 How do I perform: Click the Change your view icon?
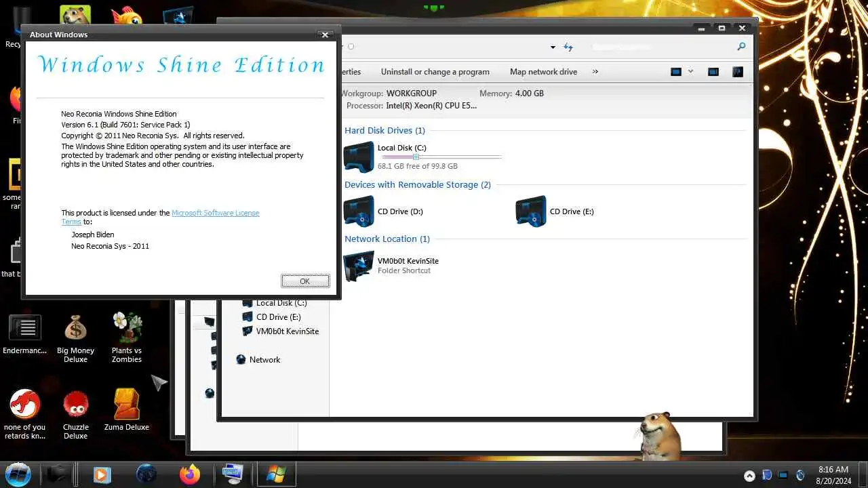[676, 71]
